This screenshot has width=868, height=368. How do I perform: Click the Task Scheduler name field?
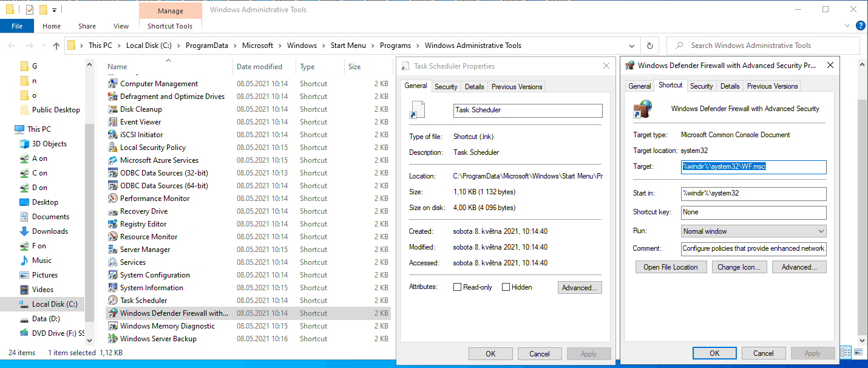click(528, 111)
